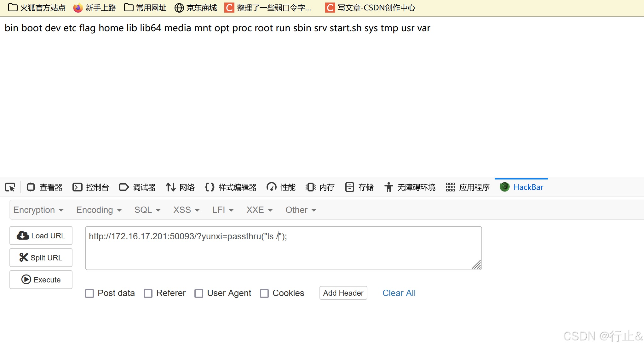Open the Style Editor (样式编辑器) panel

tap(231, 187)
